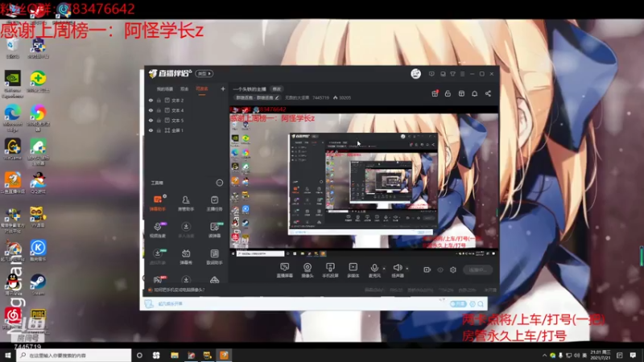Open the box-shaped icon before the bell

461,93
